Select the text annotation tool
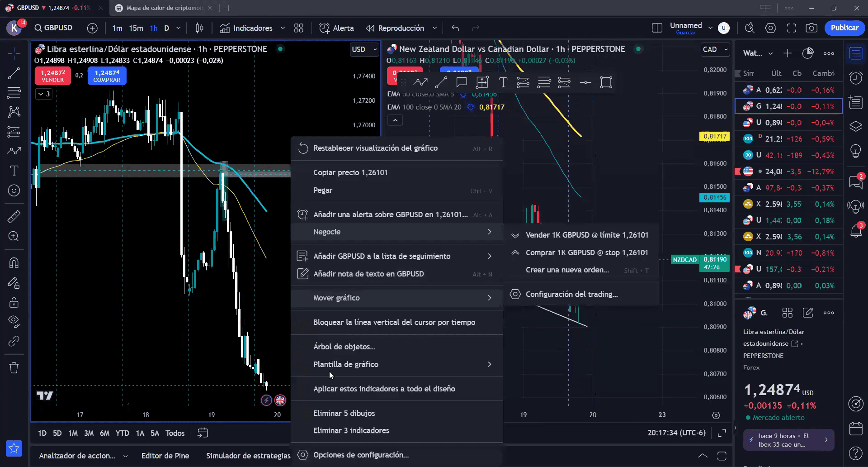The image size is (868, 467). pos(14,171)
